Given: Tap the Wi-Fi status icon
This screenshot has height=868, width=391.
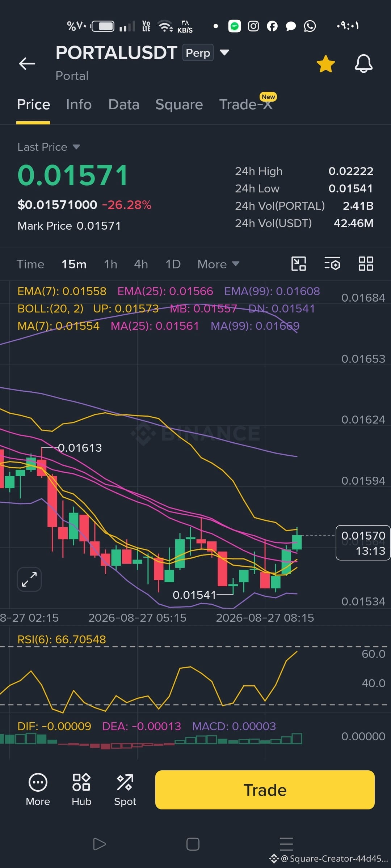Looking at the screenshot, I should click(x=165, y=26).
